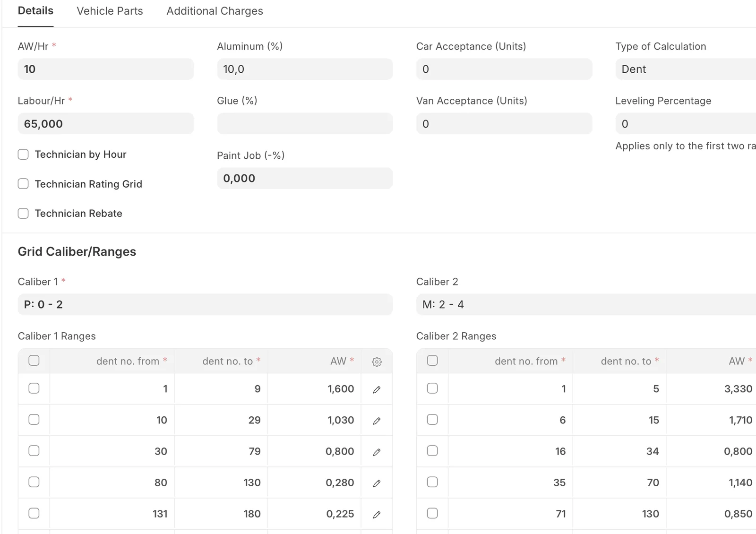This screenshot has width=756, height=534.
Task: Click Caliber 1 field 'P: 0 - 2'
Action: (x=205, y=304)
